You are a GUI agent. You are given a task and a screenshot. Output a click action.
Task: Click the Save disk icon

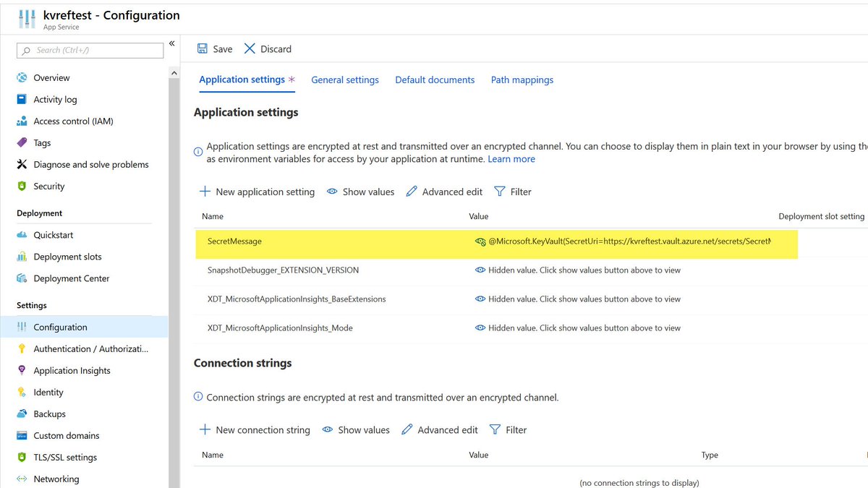pos(203,48)
